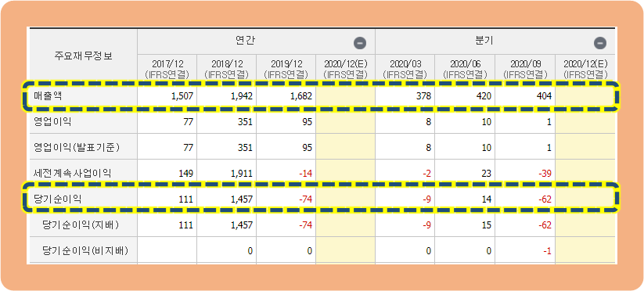Click -9 in the 당기순이익 row

click(426, 199)
